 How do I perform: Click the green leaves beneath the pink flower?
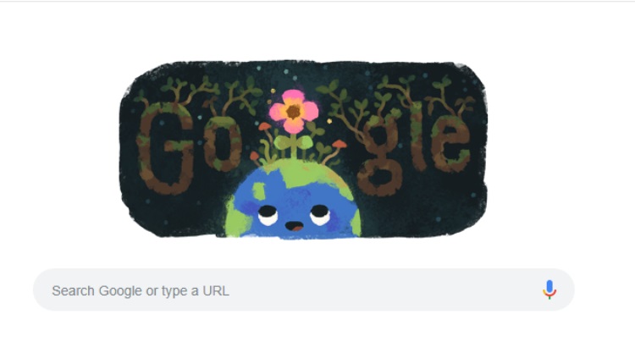(x=293, y=142)
